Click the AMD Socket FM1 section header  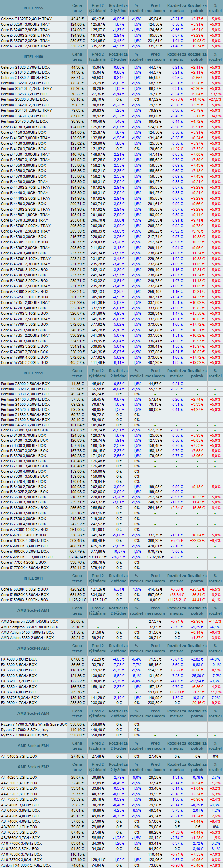point(34,746)
